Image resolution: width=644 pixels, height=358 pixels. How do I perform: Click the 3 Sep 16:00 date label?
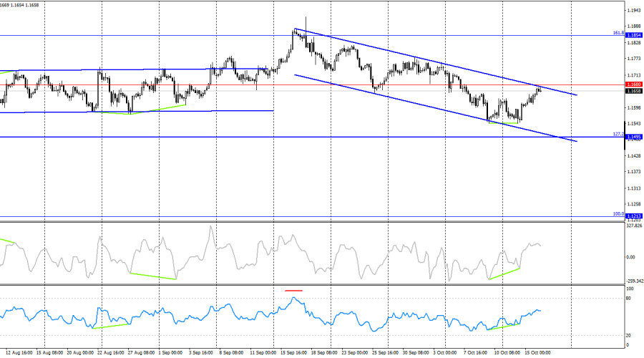[x=201, y=353]
